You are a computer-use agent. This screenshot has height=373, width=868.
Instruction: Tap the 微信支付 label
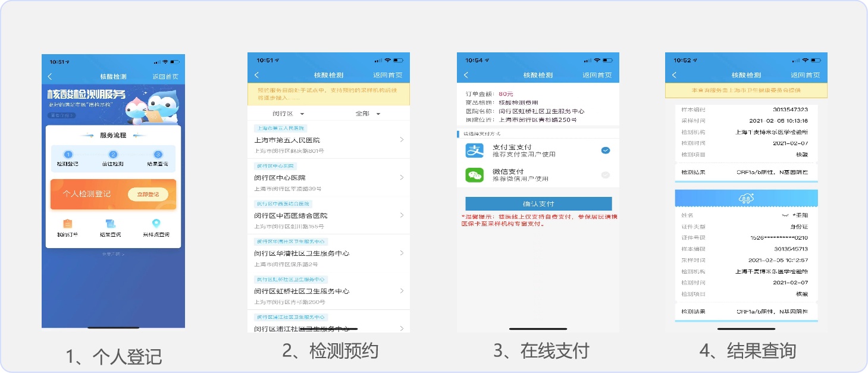click(507, 171)
